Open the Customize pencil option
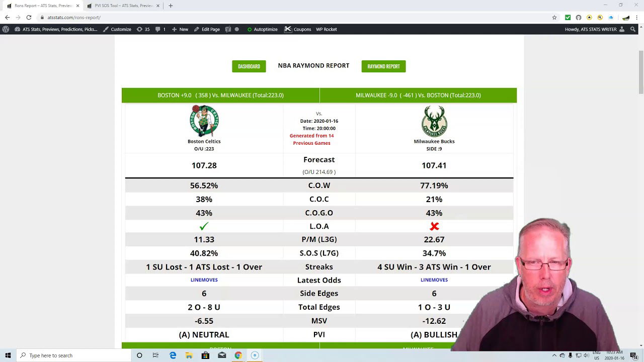 (x=117, y=29)
